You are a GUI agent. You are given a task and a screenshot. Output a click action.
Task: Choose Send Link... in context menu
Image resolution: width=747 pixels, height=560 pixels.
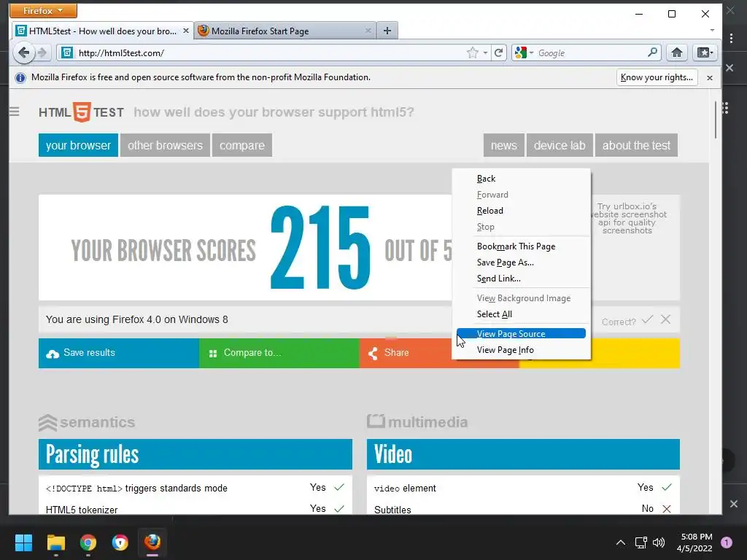click(x=521, y=279)
